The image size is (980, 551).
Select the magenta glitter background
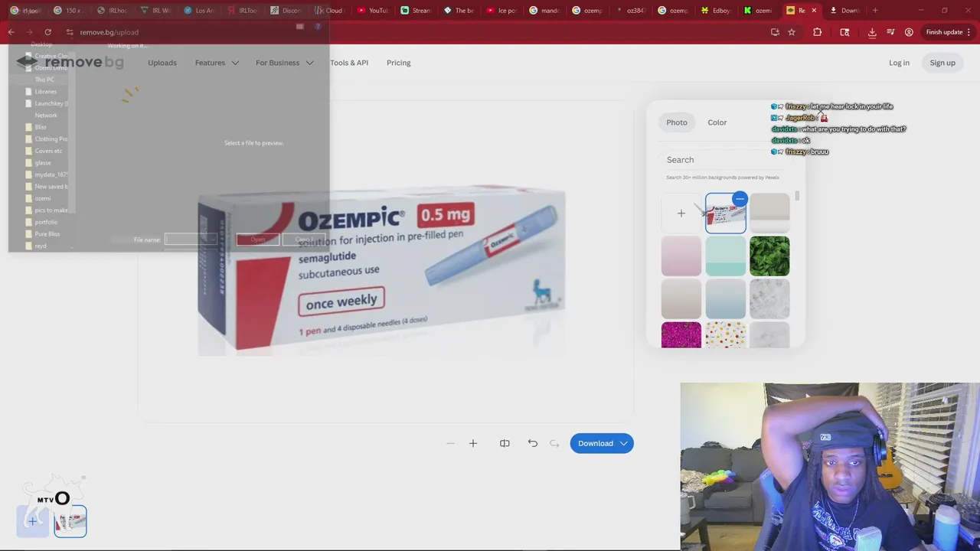tap(681, 335)
